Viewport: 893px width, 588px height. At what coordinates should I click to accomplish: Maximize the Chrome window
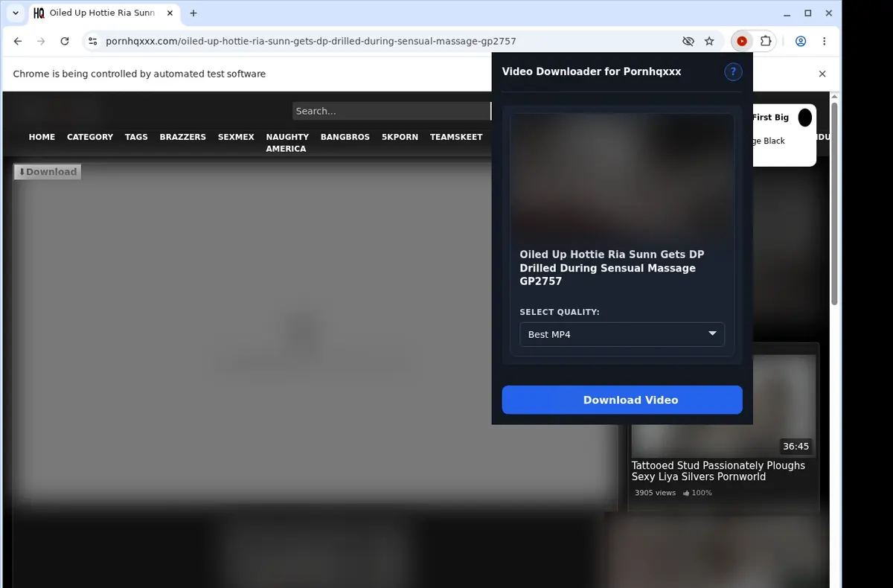pyautogui.click(x=808, y=13)
